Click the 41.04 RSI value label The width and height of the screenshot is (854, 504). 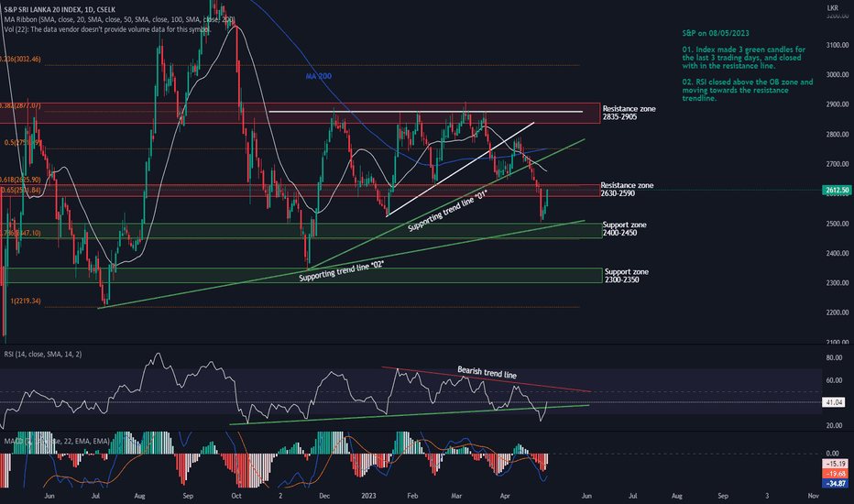(x=834, y=402)
